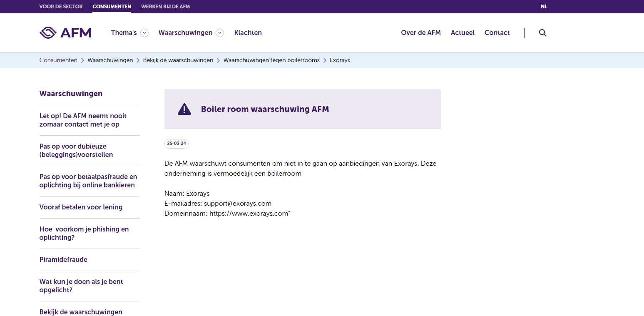This screenshot has width=644, height=316.
Task: Open sidebar 'Bekijk de waarschuwingen' link
Action: click(x=81, y=312)
